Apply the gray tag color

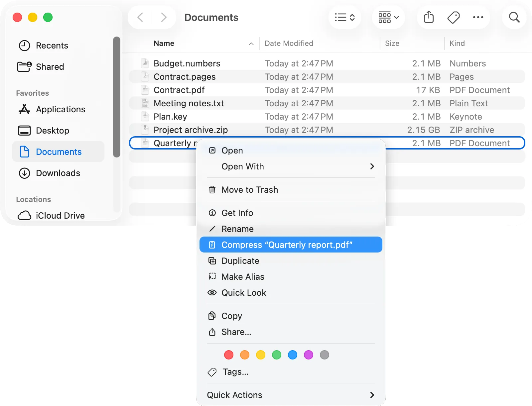[x=325, y=355]
